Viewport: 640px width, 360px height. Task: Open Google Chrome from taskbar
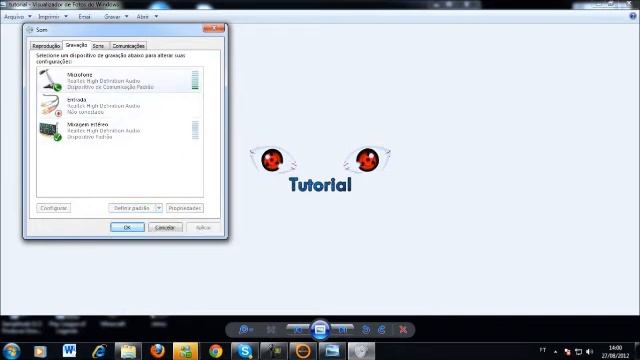coord(216,351)
